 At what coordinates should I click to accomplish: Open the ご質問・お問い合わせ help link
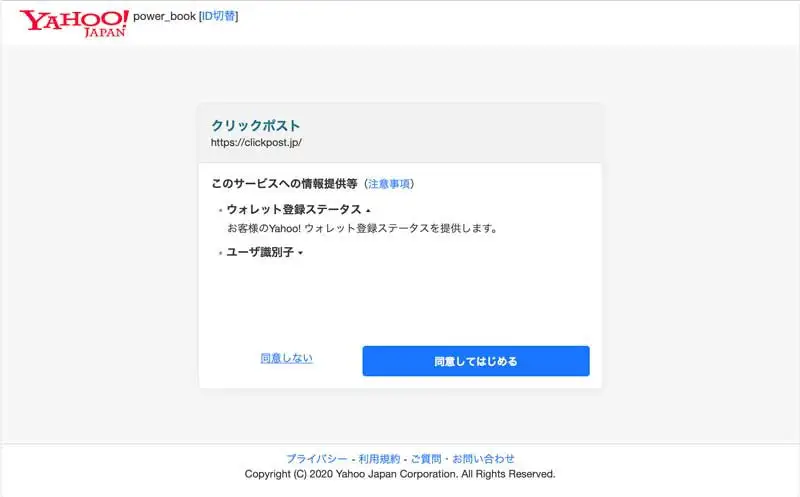coord(463,459)
